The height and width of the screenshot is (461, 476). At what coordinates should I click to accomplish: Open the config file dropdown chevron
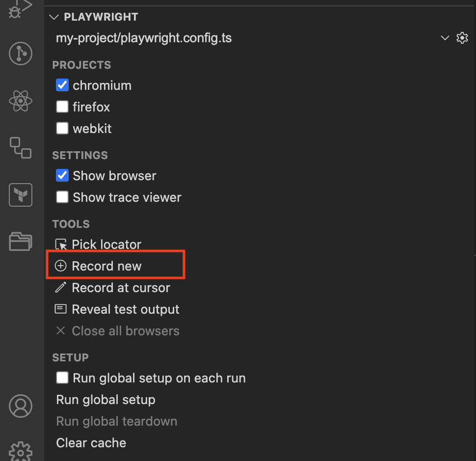point(445,38)
